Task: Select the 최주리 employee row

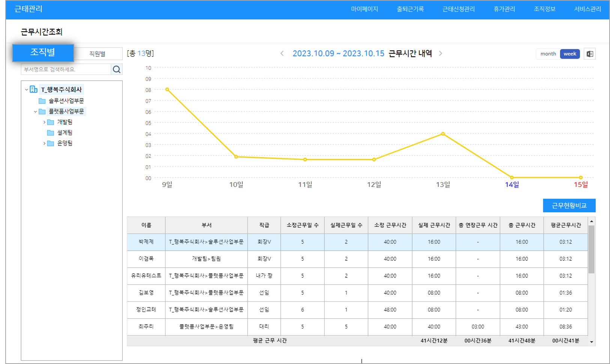Action: click(x=357, y=327)
